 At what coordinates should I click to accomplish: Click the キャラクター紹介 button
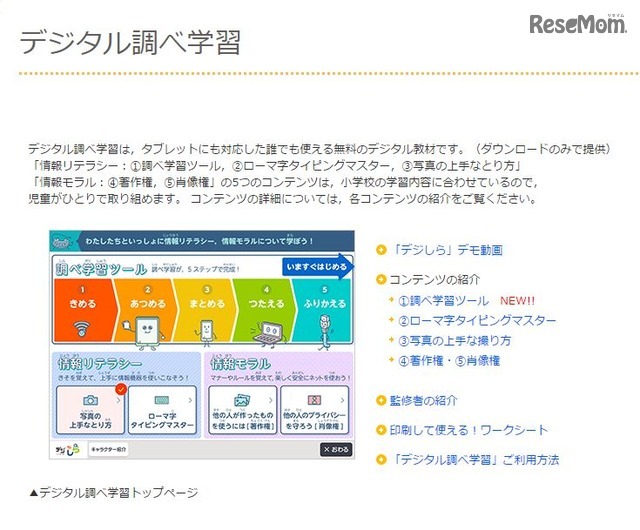(108, 449)
